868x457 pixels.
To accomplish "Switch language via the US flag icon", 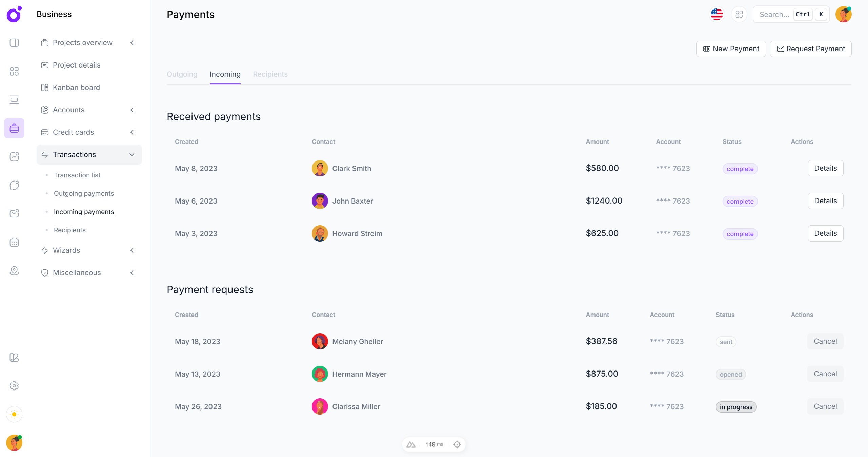I will point(716,14).
